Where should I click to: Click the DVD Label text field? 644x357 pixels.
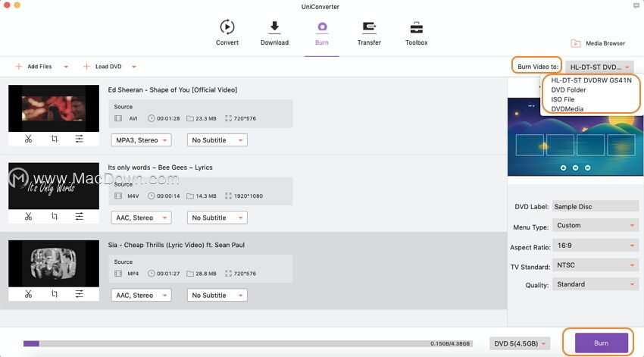point(595,207)
